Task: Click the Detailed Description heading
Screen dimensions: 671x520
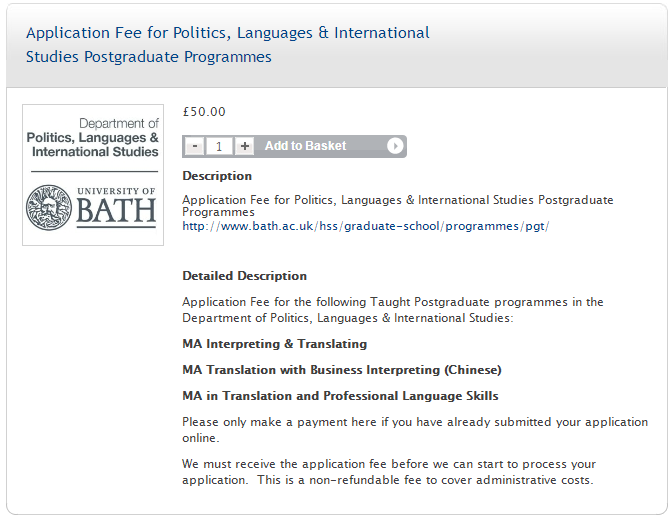Action: [244, 276]
